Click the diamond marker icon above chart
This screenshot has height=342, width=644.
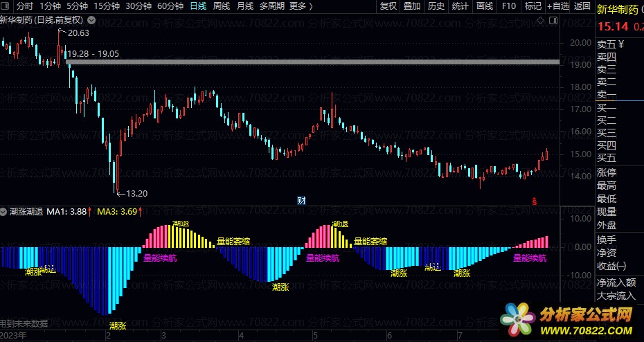pyautogui.click(x=541, y=19)
